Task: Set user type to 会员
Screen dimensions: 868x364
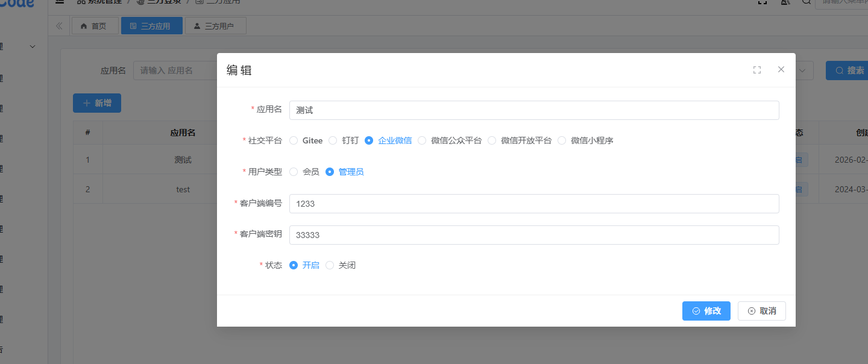Action: [x=294, y=172]
